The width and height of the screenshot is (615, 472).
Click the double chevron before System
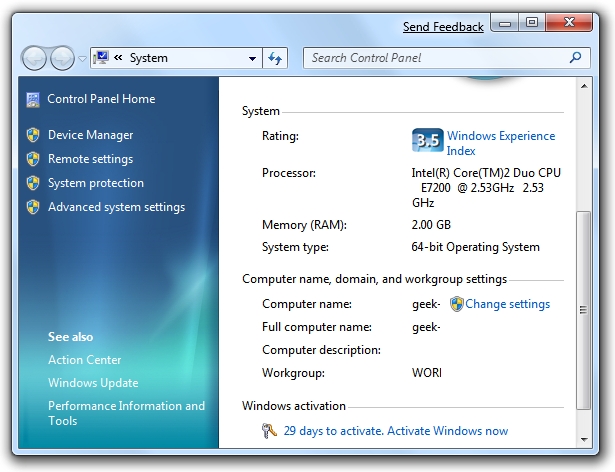[x=118, y=58]
